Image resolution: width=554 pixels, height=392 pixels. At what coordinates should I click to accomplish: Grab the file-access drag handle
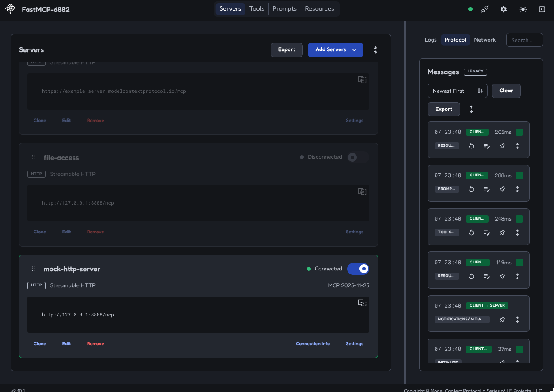click(33, 157)
